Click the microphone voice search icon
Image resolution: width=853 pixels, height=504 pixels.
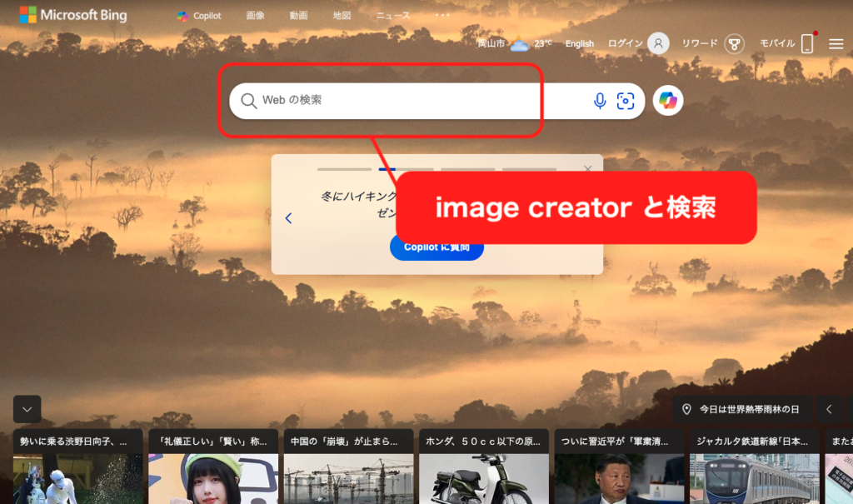(x=599, y=102)
